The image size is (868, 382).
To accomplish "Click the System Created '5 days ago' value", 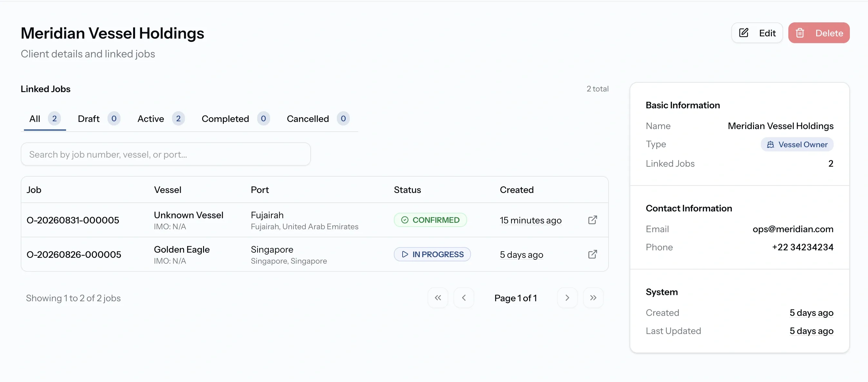I will (811, 313).
